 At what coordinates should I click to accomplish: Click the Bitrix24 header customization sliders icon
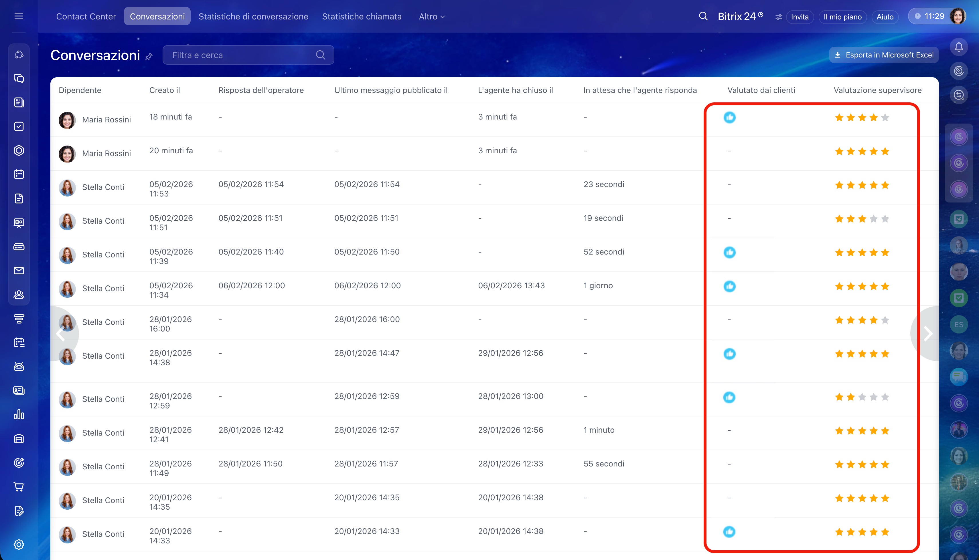click(x=779, y=17)
